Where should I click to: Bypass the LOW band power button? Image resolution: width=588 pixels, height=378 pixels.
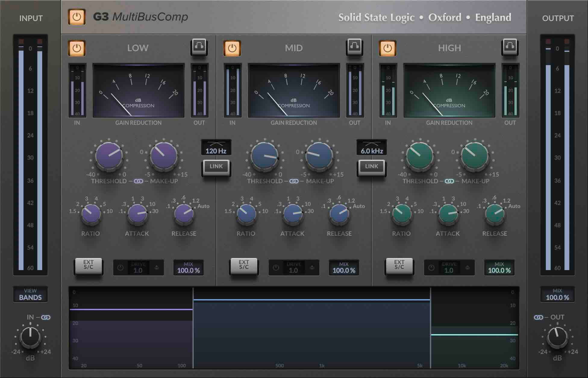pyautogui.click(x=77, y=48)
